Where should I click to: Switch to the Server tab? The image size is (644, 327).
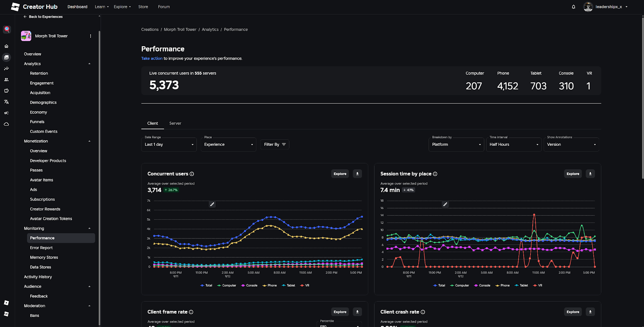[175, 123]
